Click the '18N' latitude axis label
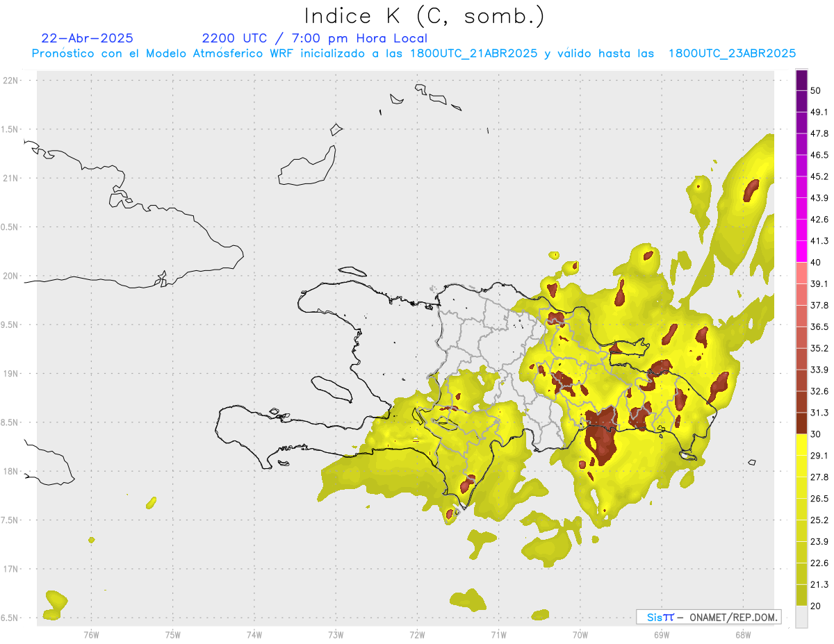Viewport: 834px width, 644px height. [x=10, y=472]
